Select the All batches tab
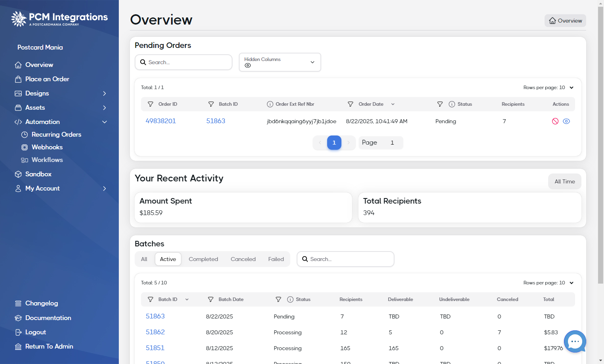The image size is (604, 364). click(x=144, y=259)
